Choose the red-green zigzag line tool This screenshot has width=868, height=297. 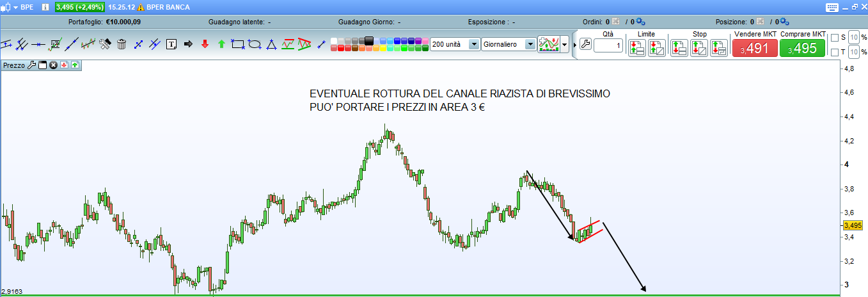click(288, 44)
